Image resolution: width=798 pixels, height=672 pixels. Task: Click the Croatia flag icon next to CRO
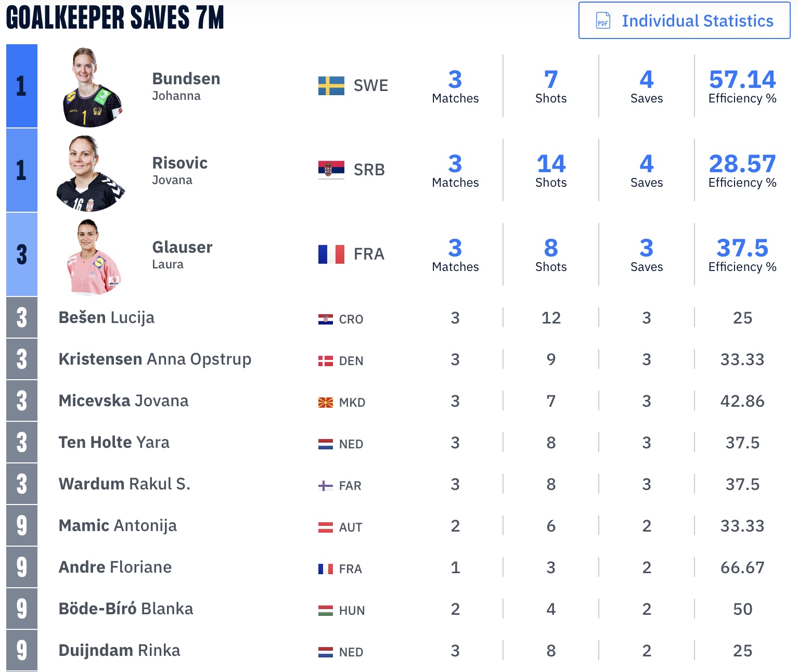[x=326, y=319]
